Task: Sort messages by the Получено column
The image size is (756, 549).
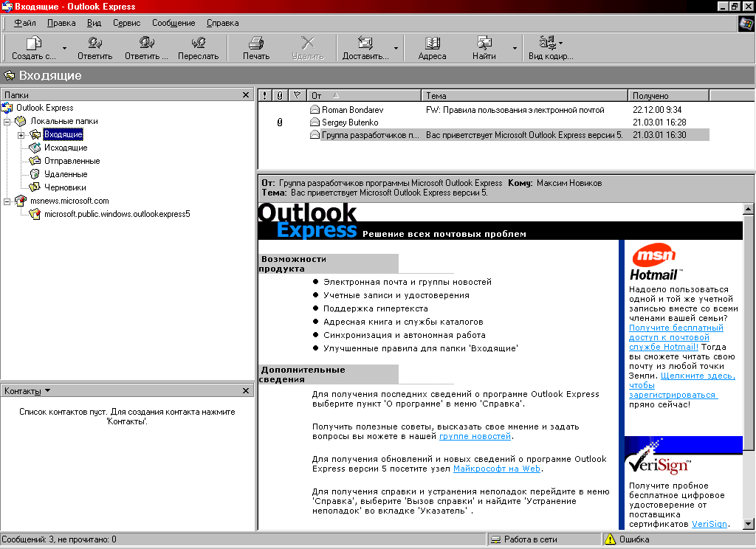Action: pyautogui.click(x=668, y=95)
